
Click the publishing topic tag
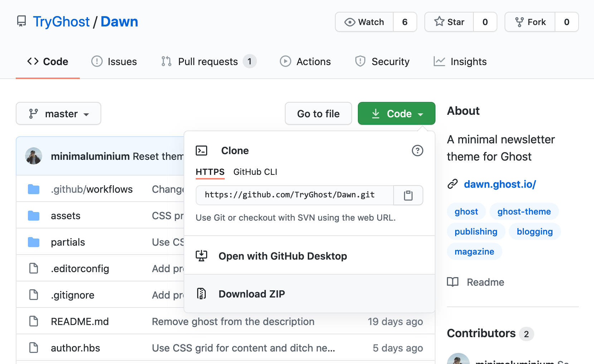pyautogui.click(x=476, y=231)
